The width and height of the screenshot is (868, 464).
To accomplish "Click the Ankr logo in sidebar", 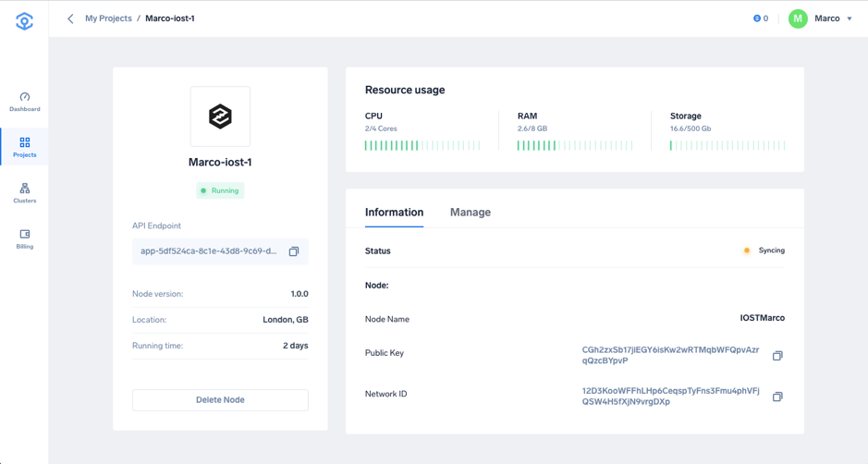I will click(24, 21).
